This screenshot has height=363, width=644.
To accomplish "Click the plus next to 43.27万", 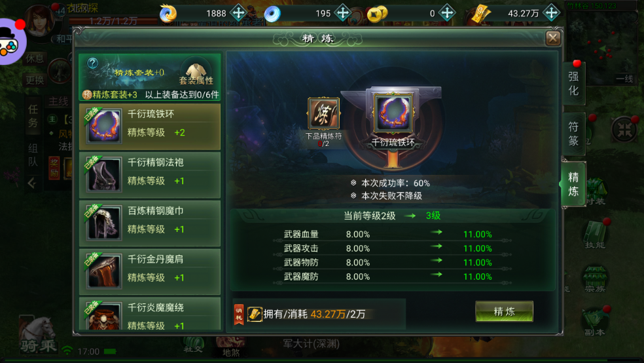I will [552, 13].
